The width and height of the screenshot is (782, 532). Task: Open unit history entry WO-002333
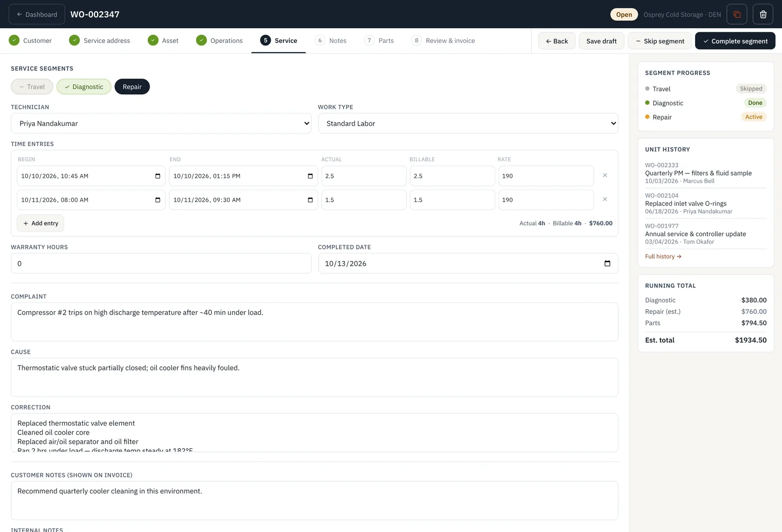point(706,173)
